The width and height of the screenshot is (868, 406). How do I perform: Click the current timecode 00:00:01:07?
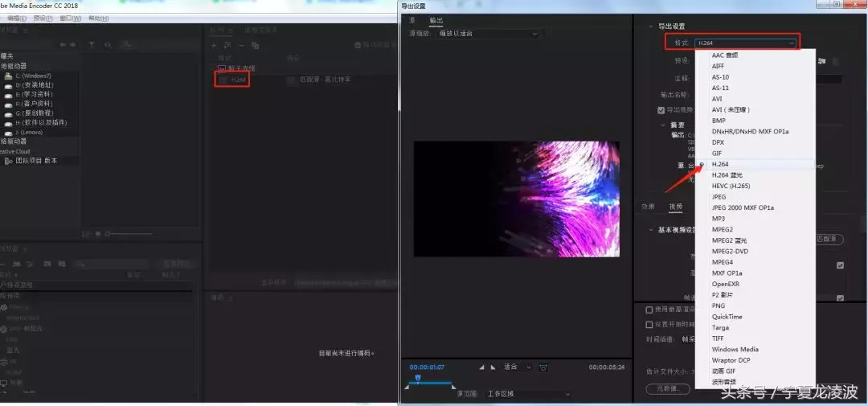427,367
